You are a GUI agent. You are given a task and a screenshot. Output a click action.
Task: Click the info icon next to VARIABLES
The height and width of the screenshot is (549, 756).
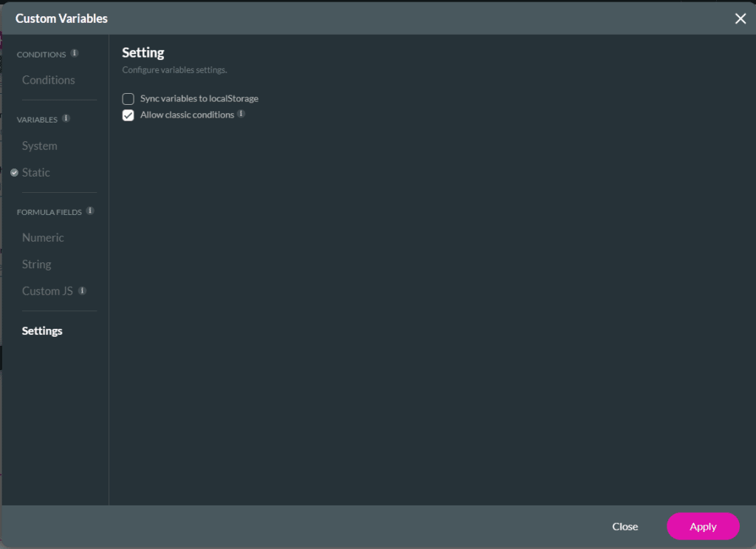66,118
